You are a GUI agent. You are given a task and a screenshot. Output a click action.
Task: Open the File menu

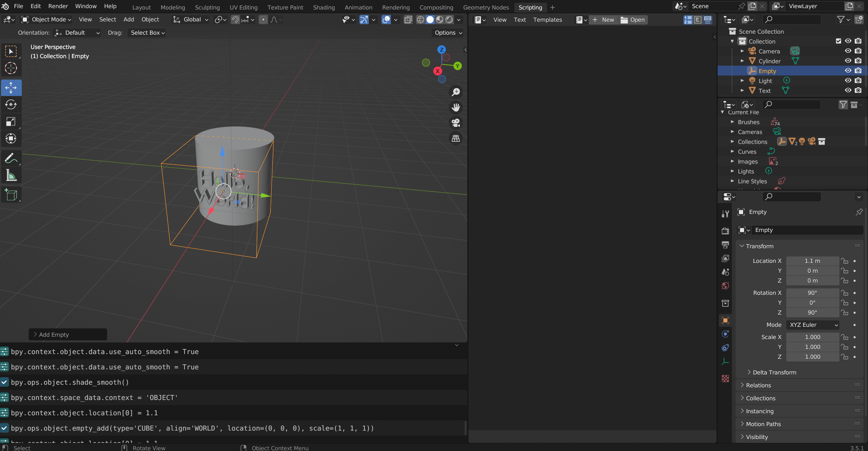(18, 6)
